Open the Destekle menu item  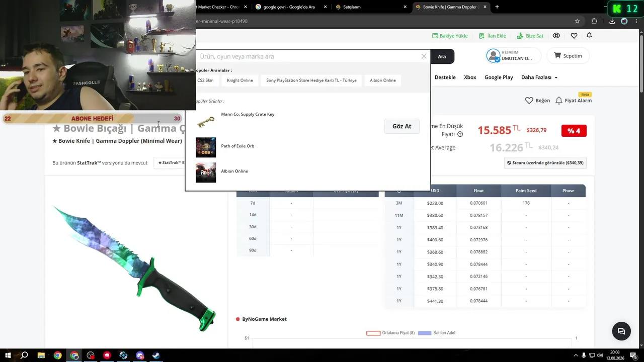(x=445, y=77)
